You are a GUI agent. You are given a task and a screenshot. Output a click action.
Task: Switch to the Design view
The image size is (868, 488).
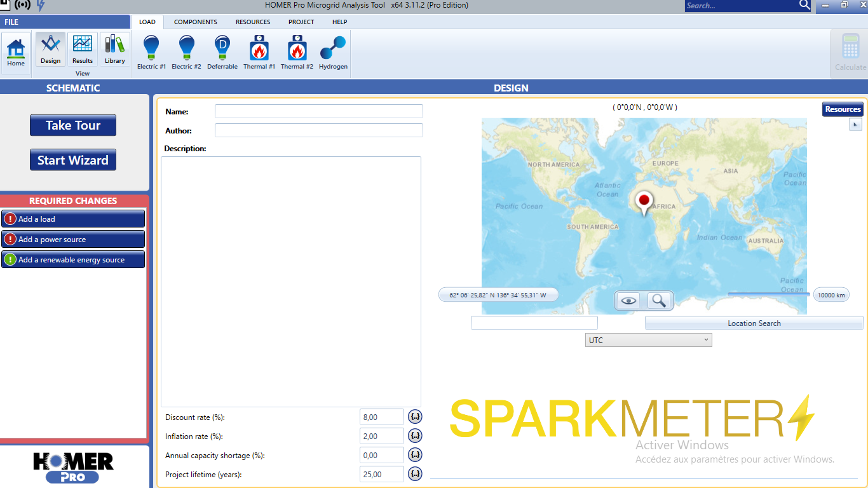point(50,50)
